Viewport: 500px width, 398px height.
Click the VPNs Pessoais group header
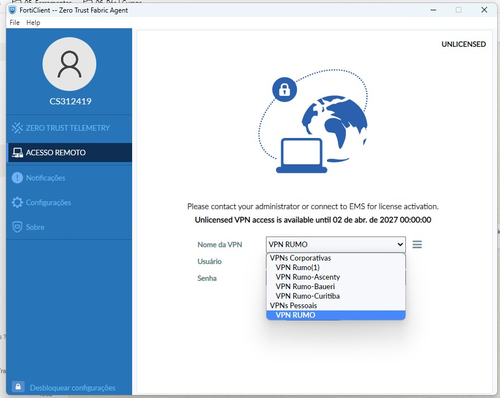(x=293, y=306)
